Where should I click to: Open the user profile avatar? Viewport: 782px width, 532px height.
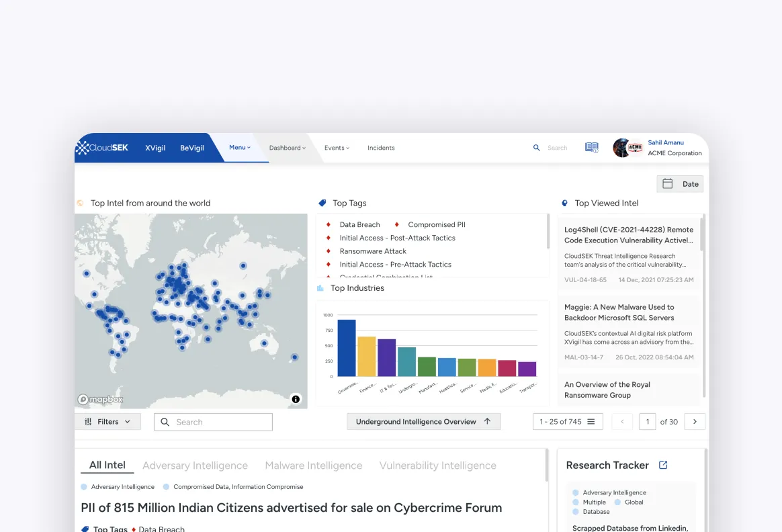621,148
